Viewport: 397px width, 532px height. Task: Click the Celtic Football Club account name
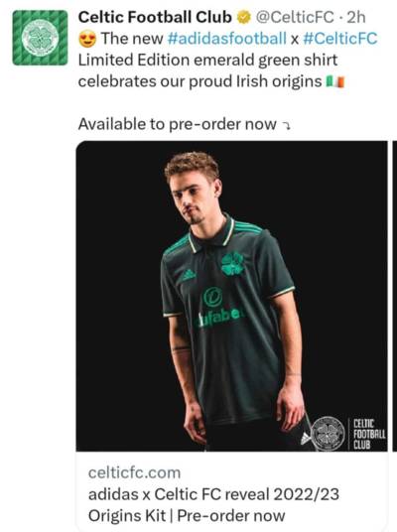[x=155, y=17]
